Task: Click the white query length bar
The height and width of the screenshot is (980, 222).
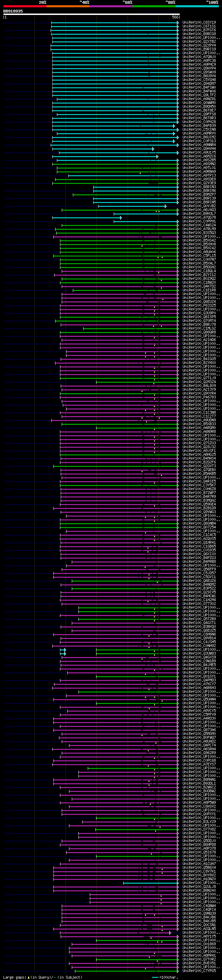Action: 92,14
